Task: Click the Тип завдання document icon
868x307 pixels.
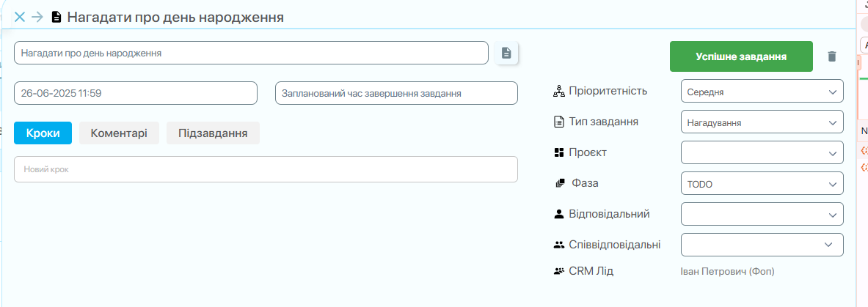Action: (558, 122)
